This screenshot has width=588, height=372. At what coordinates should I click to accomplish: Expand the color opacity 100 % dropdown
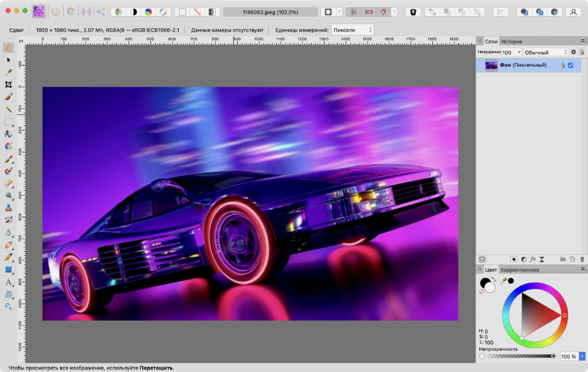(x=583, y=356)
